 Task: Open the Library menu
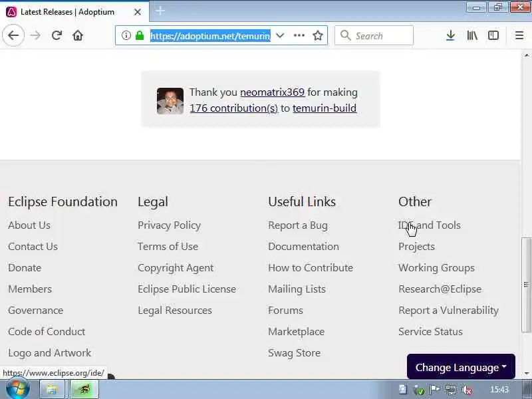[472, 35]
